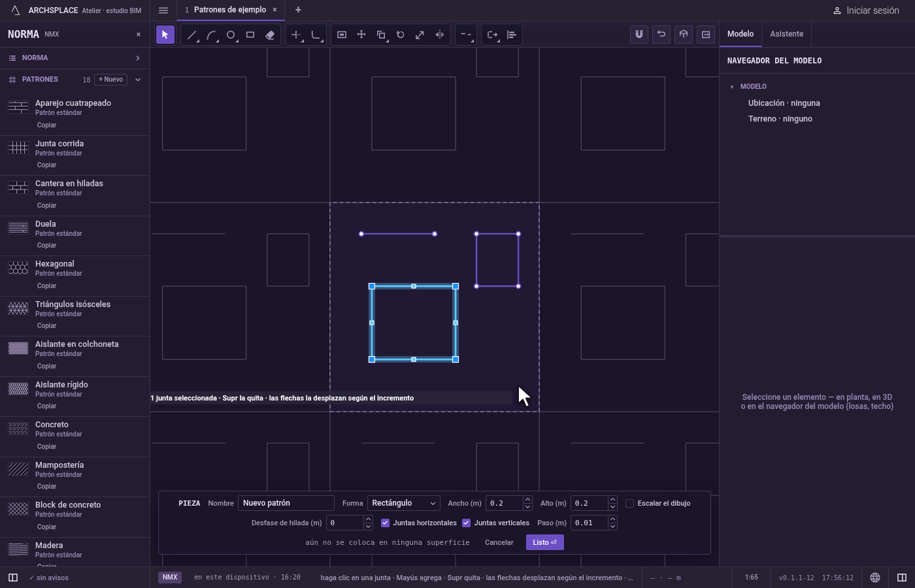Decrease the Alto (m) value with down arrow

[x=612, y=507]
